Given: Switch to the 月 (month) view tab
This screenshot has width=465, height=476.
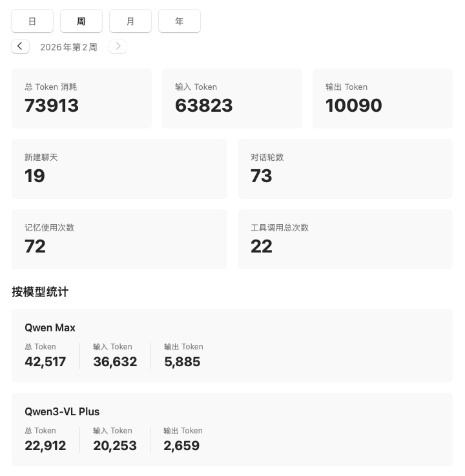Looking at the screenshot, I should [130, 21].
